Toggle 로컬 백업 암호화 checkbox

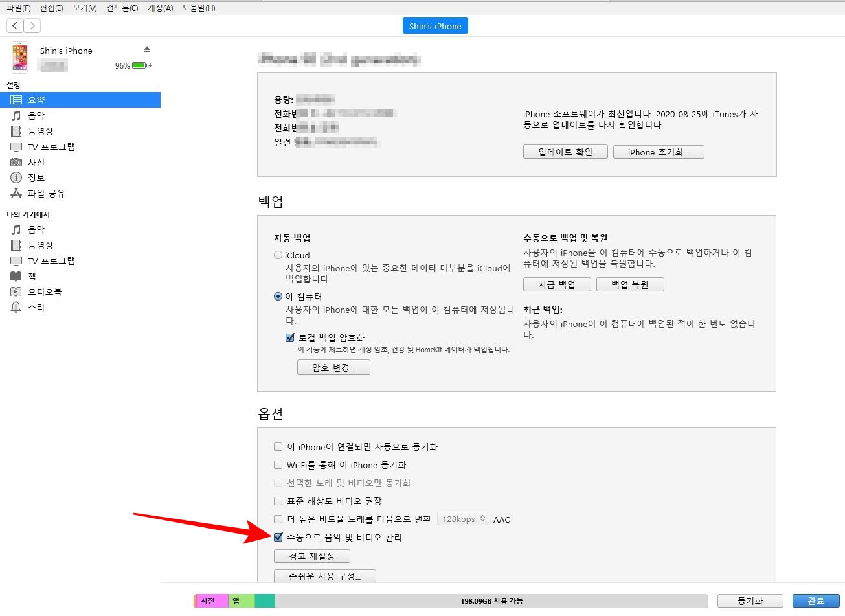pos(290,337)
